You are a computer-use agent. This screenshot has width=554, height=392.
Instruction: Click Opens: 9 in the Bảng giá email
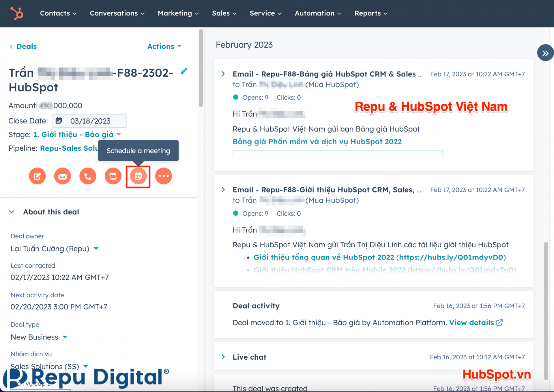pyautogui.click(x=255, y=98)
